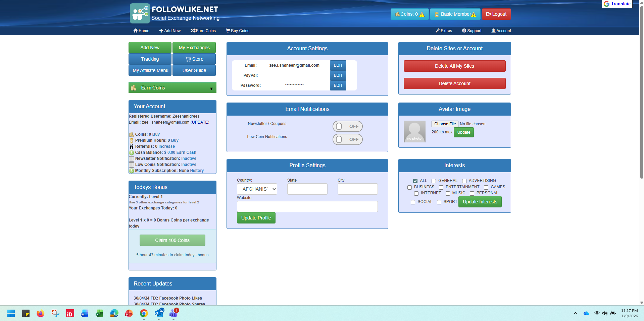Check the PERSONAL interest checkbox
644x321 pixels.
point(472,193)
